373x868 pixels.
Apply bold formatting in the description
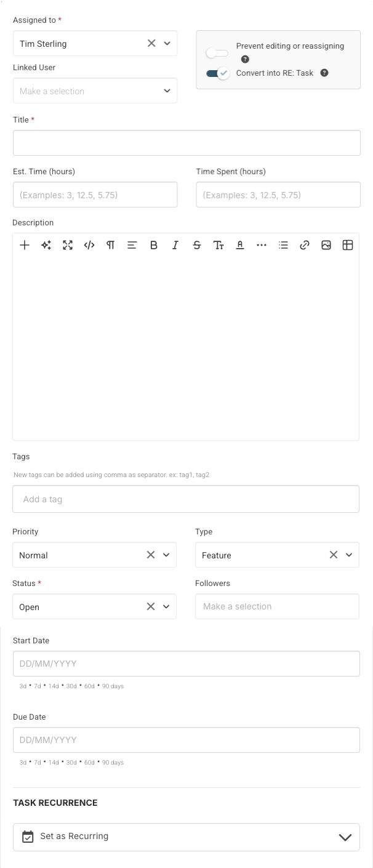(154, 245)
